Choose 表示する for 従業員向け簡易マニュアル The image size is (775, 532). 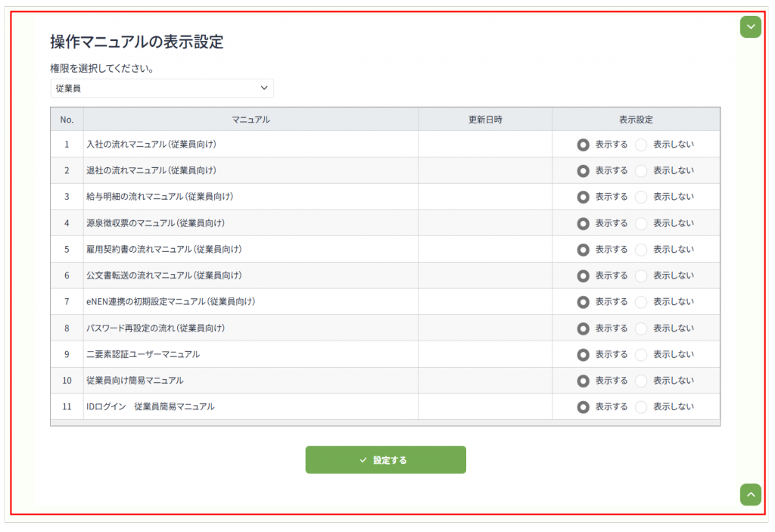pos(583,381)
